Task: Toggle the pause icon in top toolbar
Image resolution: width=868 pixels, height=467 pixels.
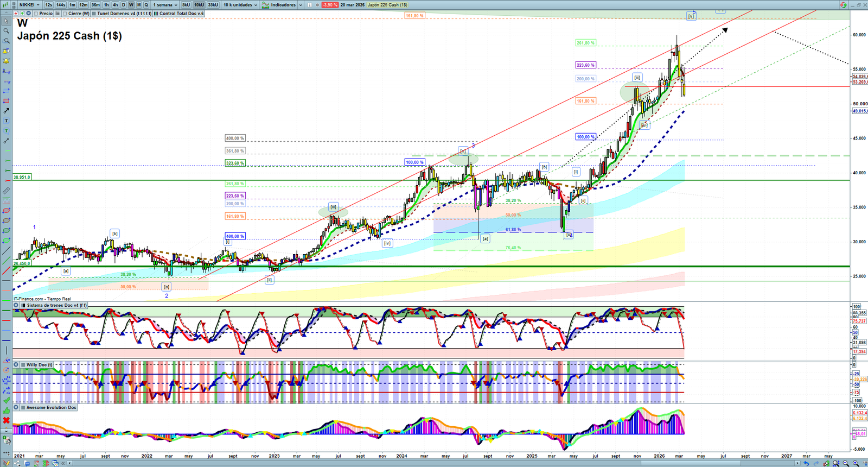Action: point(310,5)
